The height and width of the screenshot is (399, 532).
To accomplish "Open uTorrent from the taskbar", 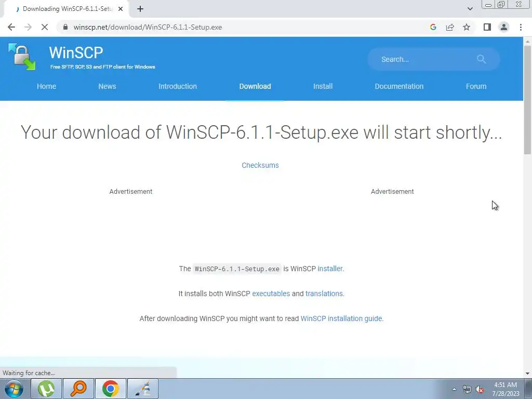I will (x=46, y=389).
